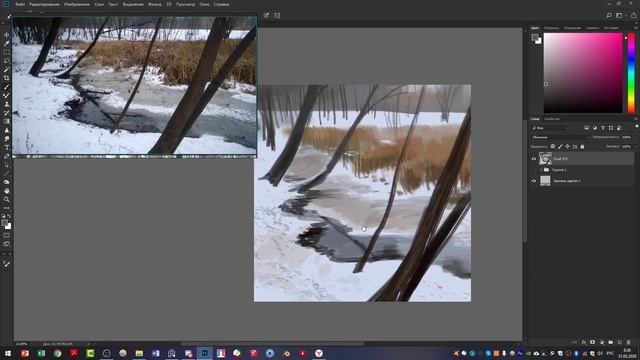Toggle lock all padlock icon
The height and width of the screenshot is (360, 640).
(x=582, y=147)
